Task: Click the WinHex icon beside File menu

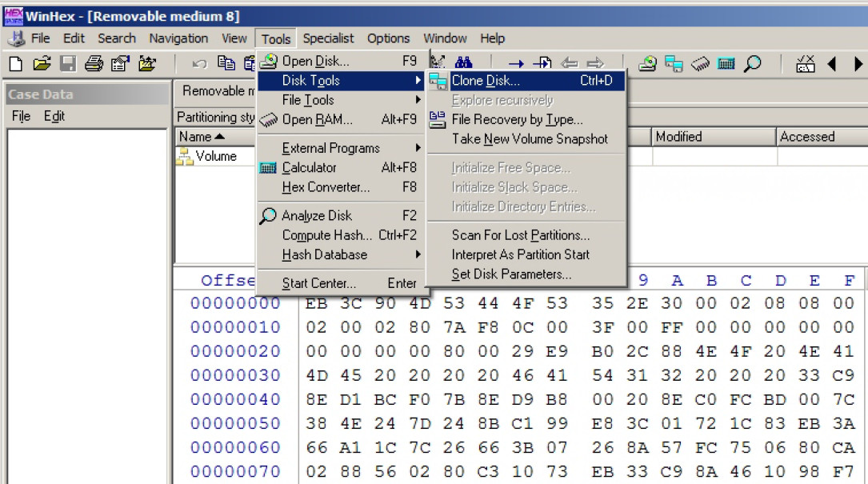Action: point(17,38)
